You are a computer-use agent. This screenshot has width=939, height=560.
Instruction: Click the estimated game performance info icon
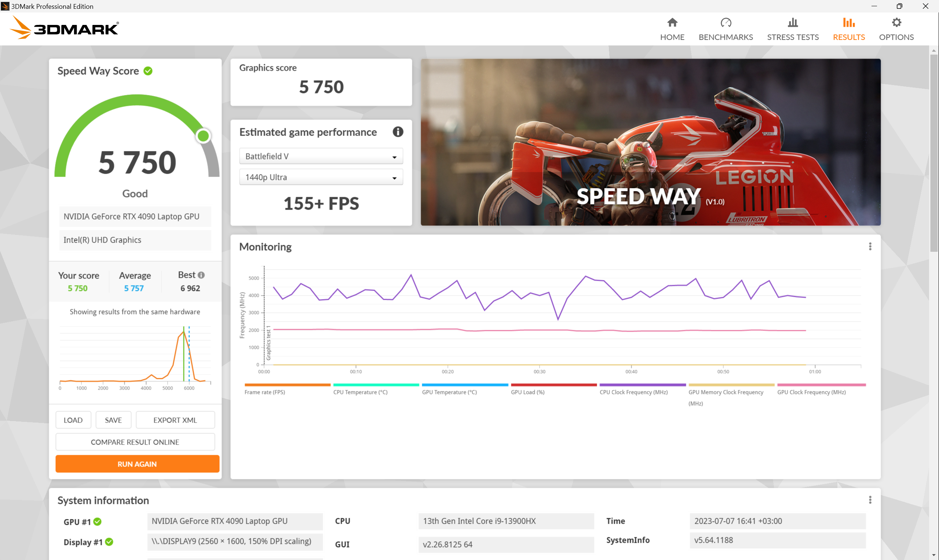pyautogui.click(x=398, y=132)
